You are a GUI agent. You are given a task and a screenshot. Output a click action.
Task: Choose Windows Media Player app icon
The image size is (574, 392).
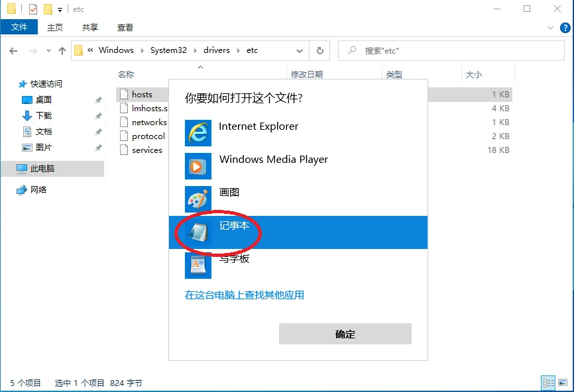coord(198,166)
